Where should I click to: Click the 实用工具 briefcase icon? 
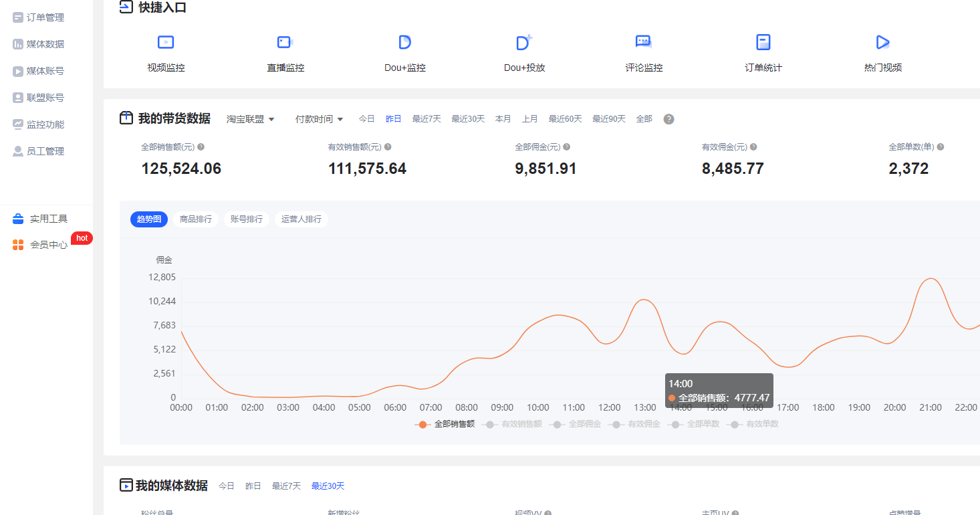[x=18, y=219]
